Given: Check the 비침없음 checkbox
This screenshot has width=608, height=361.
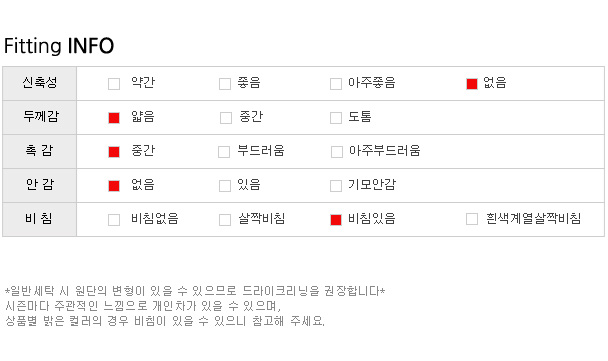Looking at the screenshot, I should 114,219.
